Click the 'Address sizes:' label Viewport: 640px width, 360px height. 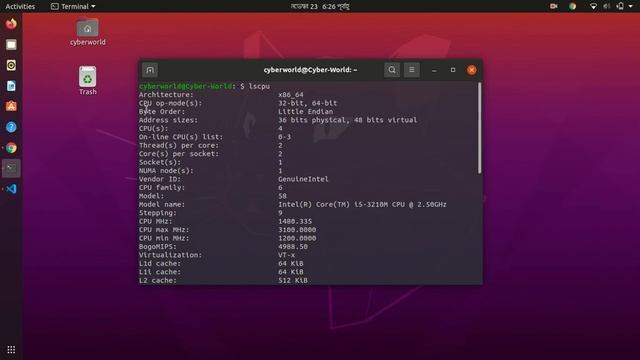point(168,120)
